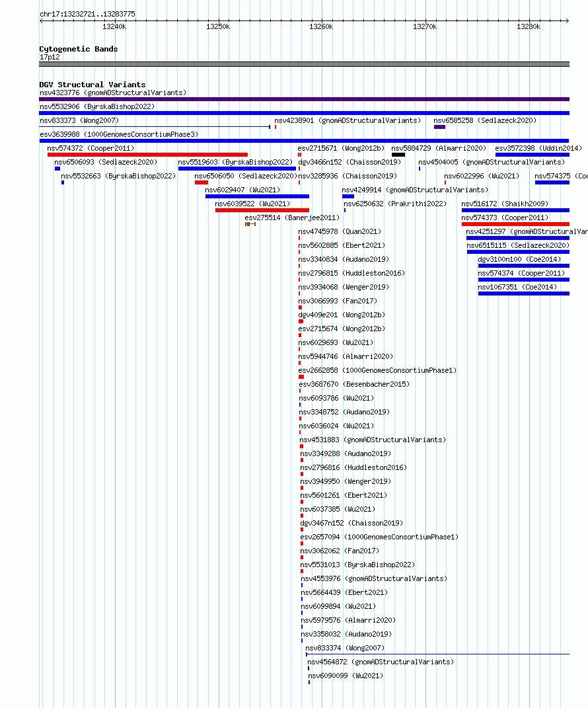Click nsv6029693 (Wu2021) label
Viewport: 588px width, 708px height.
[336, 342]
